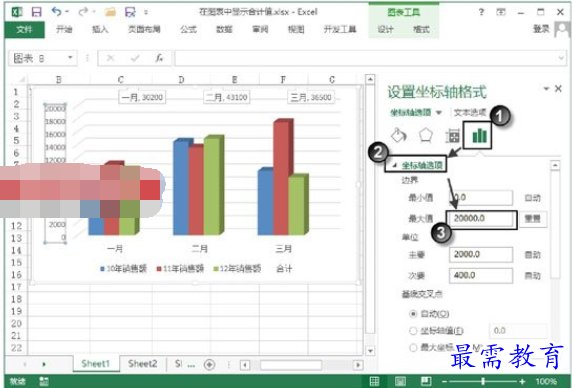Open Effects pentagon icon
572x388 pixels.
point(425,135)
